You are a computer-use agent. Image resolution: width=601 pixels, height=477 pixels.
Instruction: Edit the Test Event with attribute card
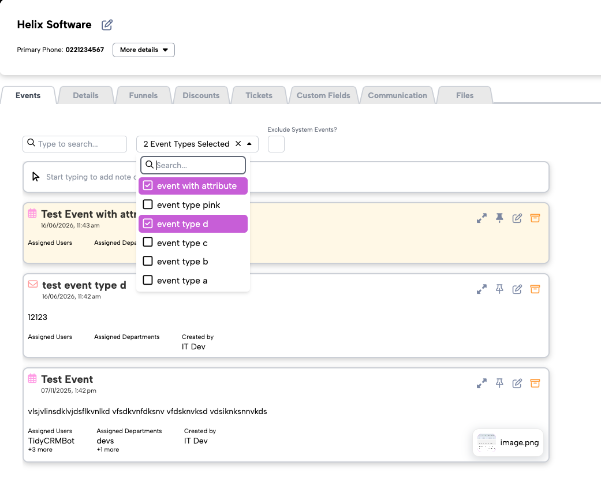tap(517, 218)
